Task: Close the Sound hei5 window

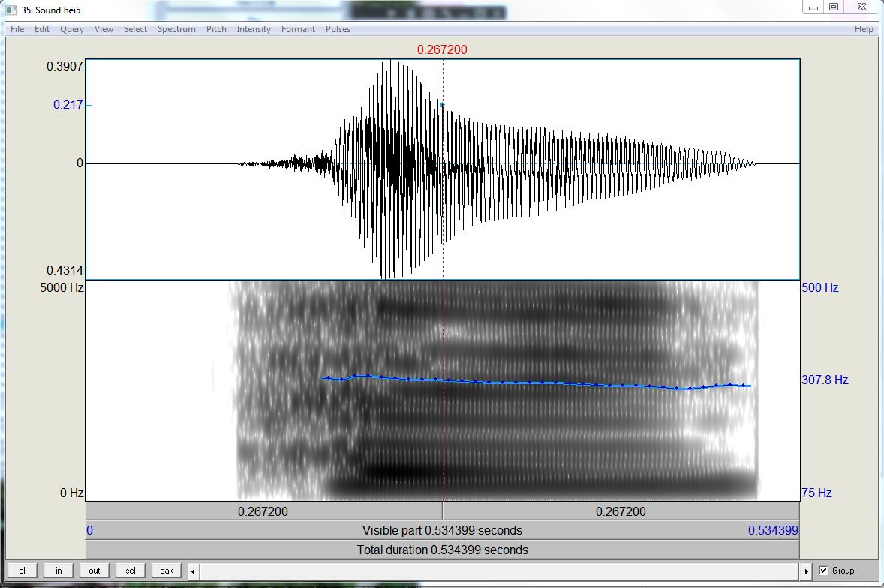Action: pyautogui.click(x=861, y=7)
